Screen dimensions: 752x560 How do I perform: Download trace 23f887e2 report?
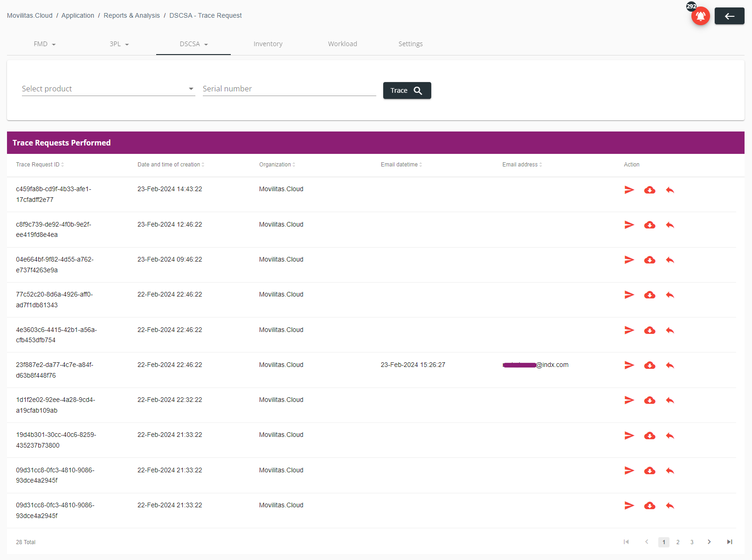click(x=650, y=365)
